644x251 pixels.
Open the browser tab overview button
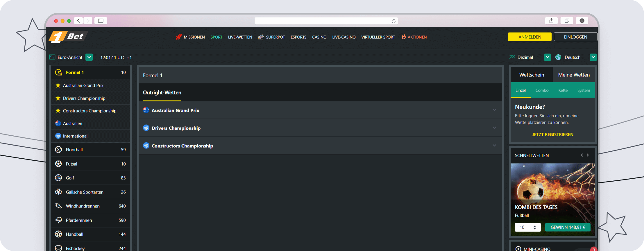[x=567, y=21]
